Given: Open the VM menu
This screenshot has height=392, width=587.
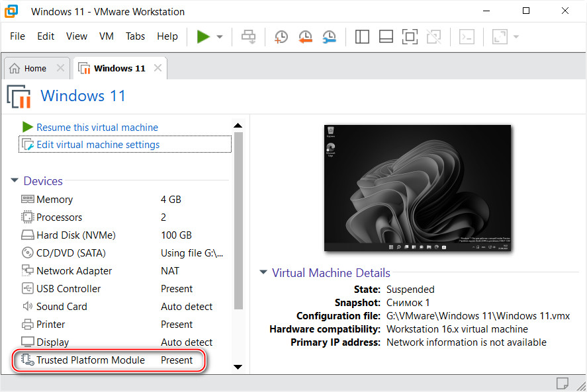Looking at the screenshot, I should pos(107,36).
